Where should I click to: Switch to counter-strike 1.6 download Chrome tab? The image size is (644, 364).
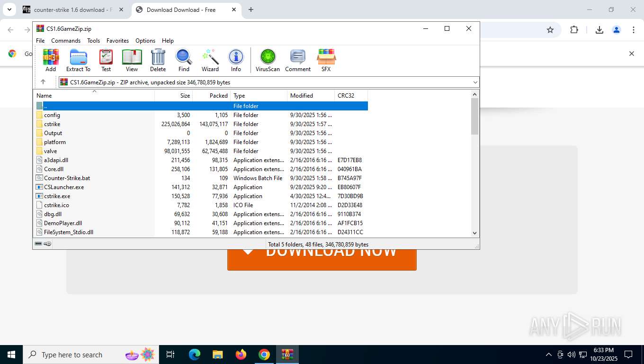coord(73,9)
